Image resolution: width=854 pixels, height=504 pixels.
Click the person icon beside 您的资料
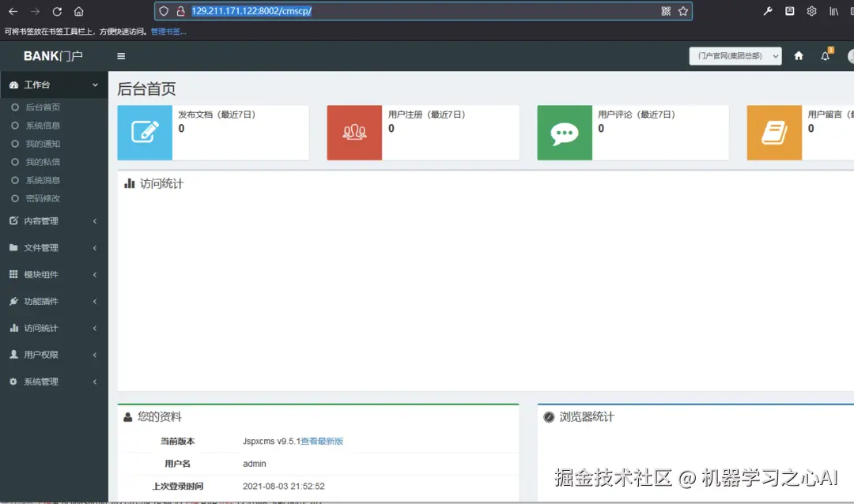(128, 417)
